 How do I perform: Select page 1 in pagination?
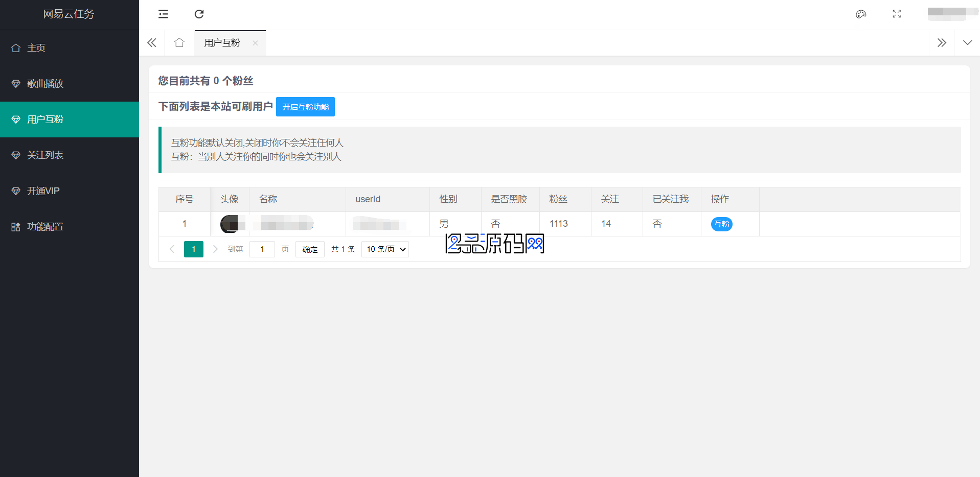click(x=194, y=249)
